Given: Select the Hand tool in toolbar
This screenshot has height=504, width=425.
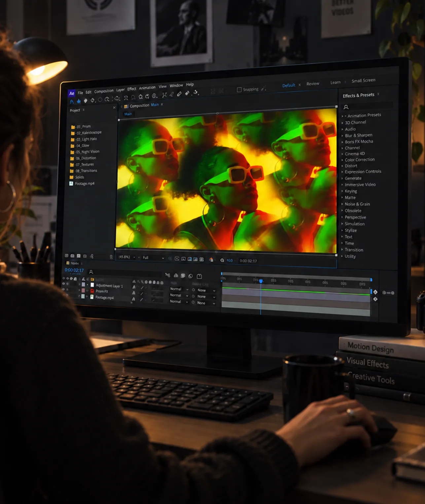Looking at the screenshot, I should 79,101.
